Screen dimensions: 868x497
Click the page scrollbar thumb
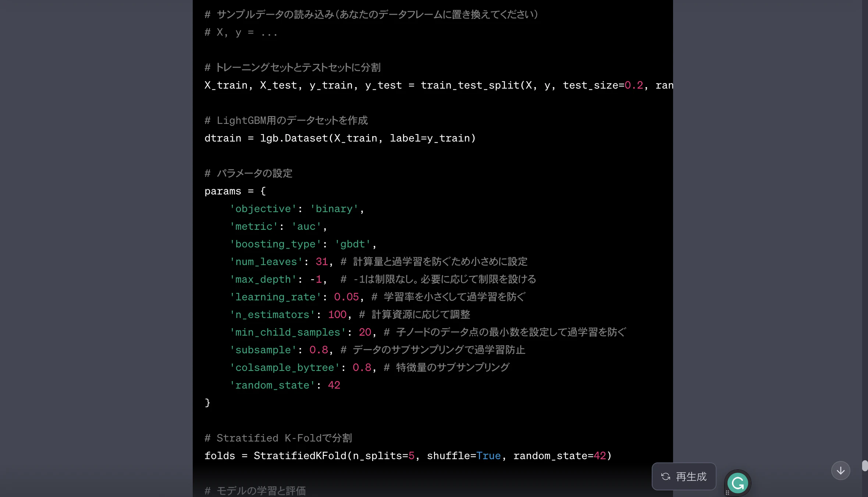865,465
